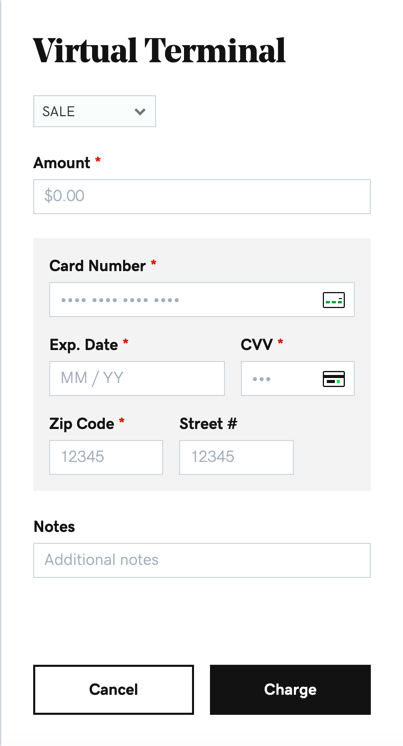Screen dimensions: 403x746
Task: Focus the Zip Code input box
Action: [x=106, y=457]
